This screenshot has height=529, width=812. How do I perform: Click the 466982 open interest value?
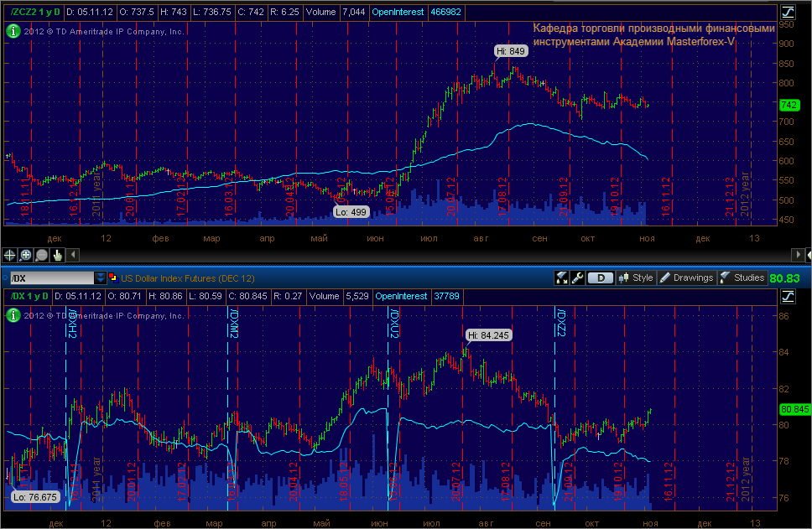tap(445, 12)
